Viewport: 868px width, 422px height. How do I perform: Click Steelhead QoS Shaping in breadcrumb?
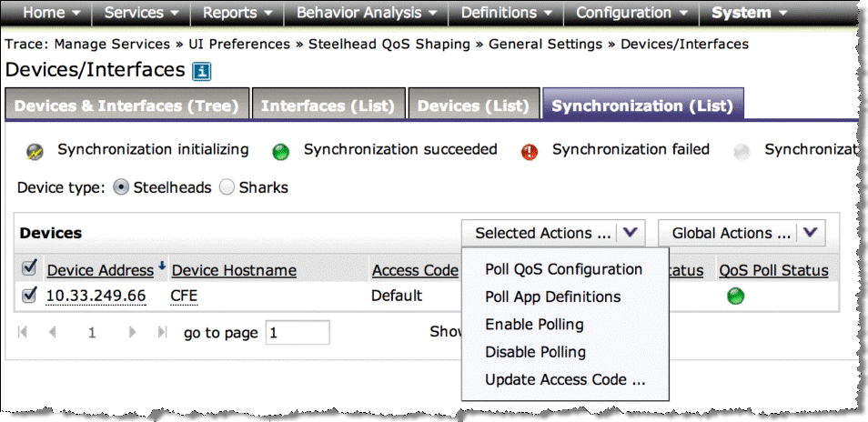(x=389, y=45)
